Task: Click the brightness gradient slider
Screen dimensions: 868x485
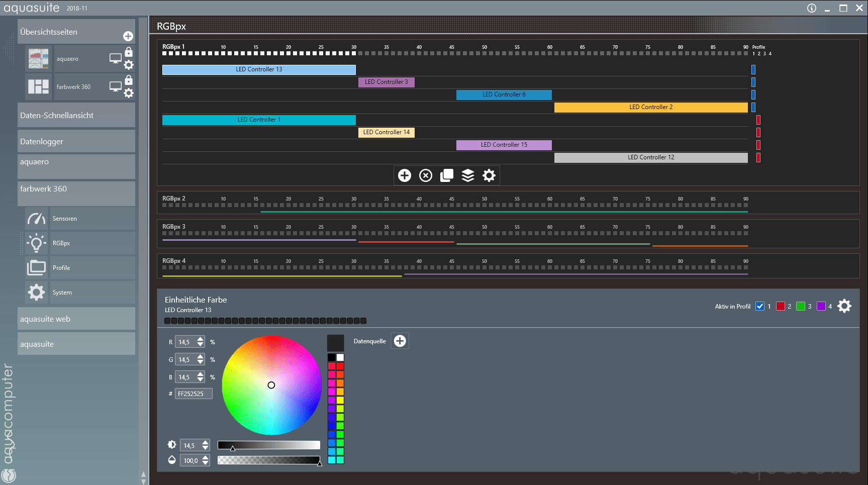Action: pyautogui.click(x=269, y=445)
